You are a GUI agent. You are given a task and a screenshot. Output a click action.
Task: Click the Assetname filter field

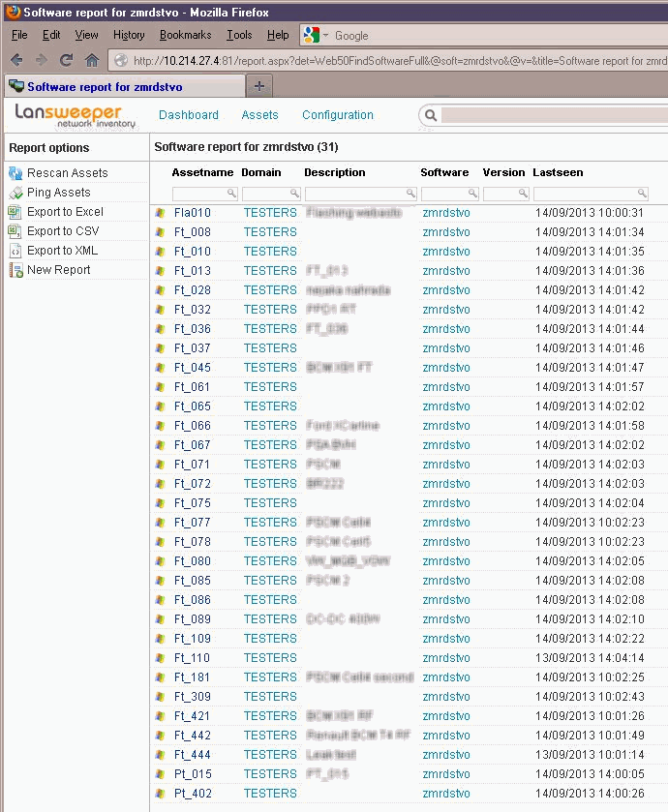(x=199, y=194)
